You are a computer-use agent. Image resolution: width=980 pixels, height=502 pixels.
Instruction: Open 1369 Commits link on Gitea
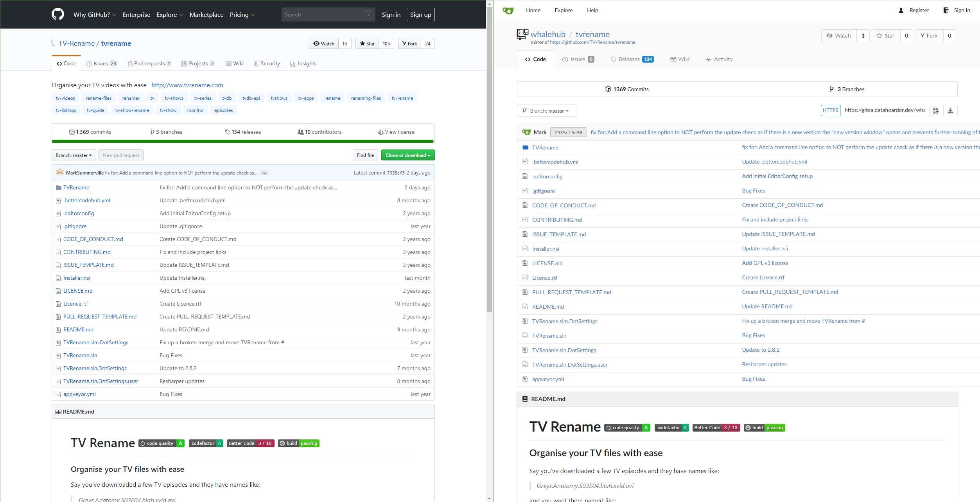[627, 89]
